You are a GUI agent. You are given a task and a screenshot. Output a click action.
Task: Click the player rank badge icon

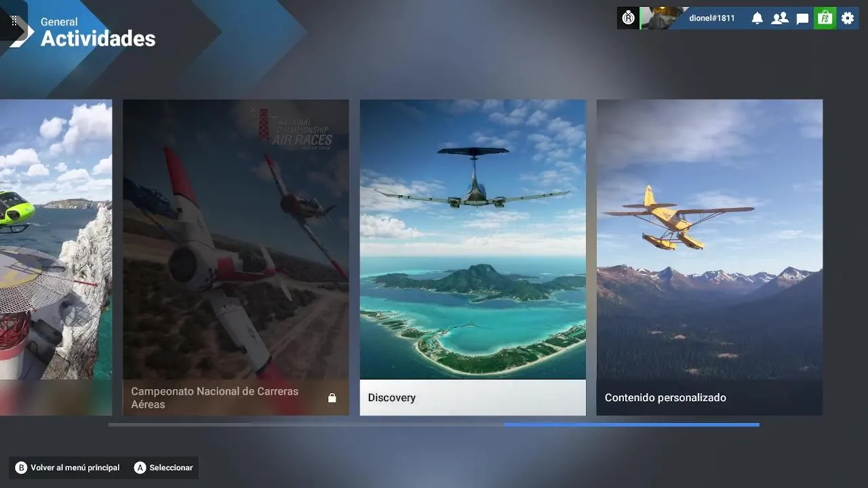tap(628, 18)
